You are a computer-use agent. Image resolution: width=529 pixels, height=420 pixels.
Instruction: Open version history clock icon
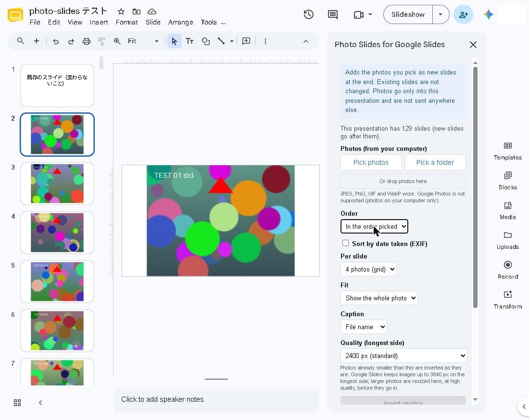[x=308, y=14]
